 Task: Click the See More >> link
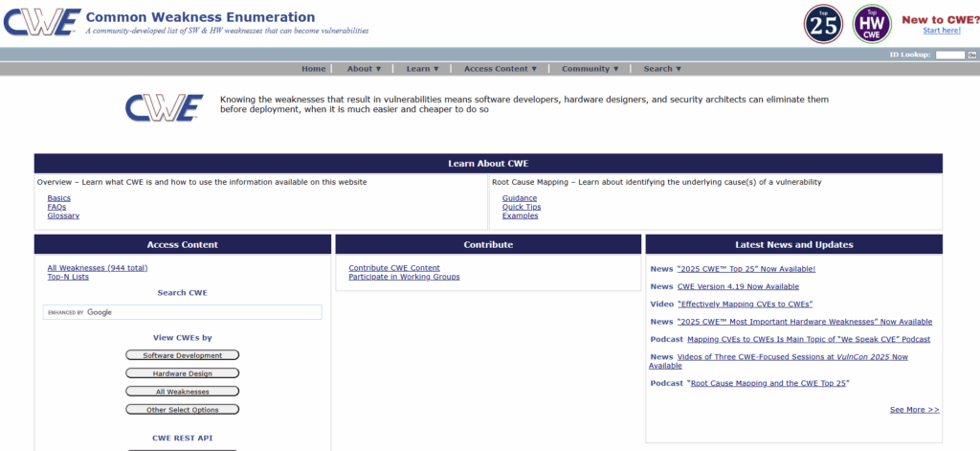pyautogui.click(x=914, y=410)
